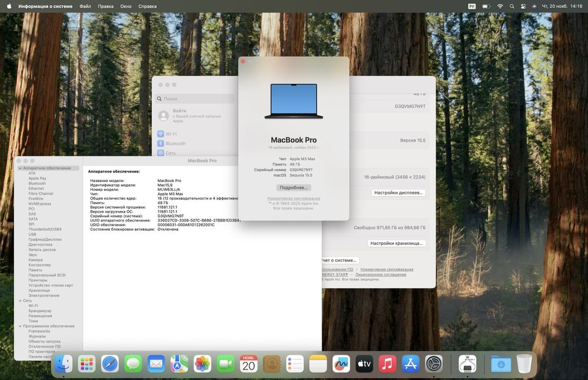This screenshot has width=588, height=380.
Task: Click model identifier value Mac15,9
Action: click(x=165, y=185)
